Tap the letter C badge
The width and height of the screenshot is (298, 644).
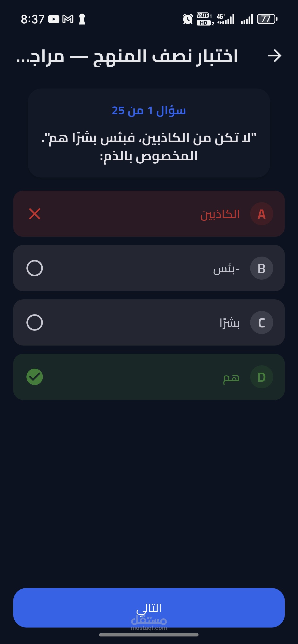coord(261,322)
